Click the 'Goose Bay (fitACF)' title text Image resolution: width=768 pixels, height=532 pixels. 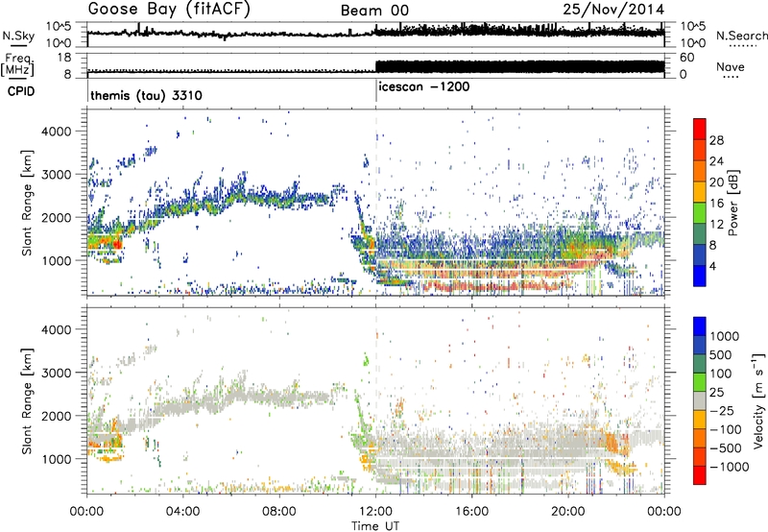pyautogui.click(x=169, y=10)
